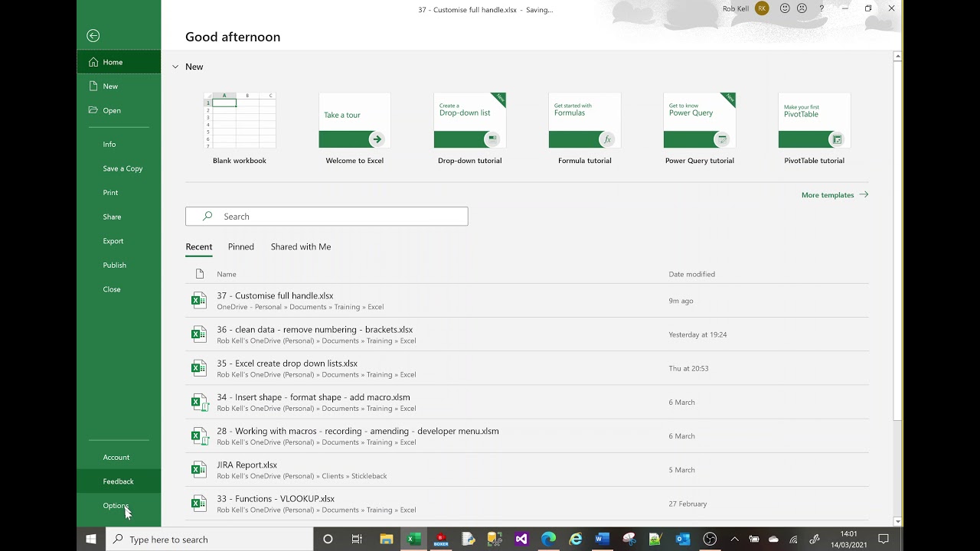Collapse the New section chevron
The height and width of the screenshot is (551, 980).
click(175, 67)
